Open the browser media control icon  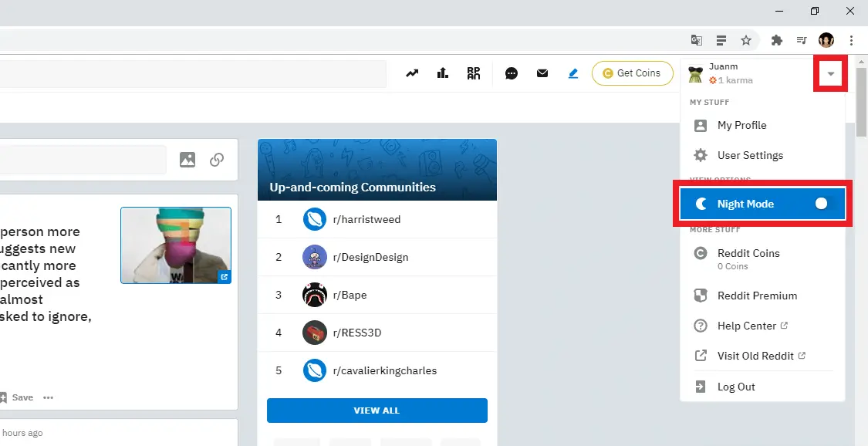click(x=802, y=40)
